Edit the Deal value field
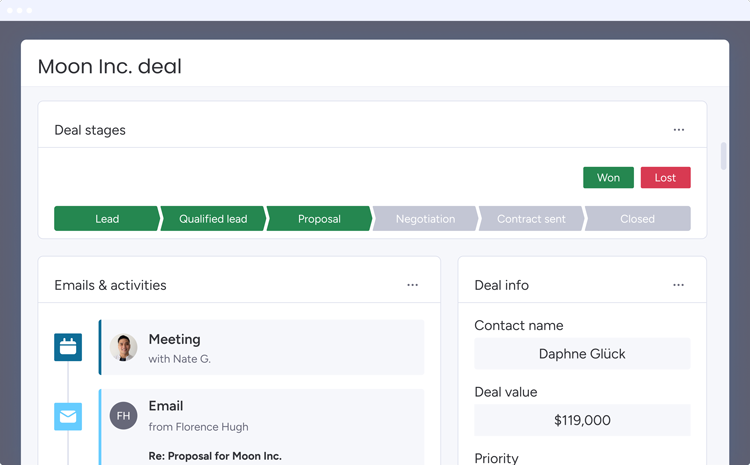750x465 pixels. 582,420
